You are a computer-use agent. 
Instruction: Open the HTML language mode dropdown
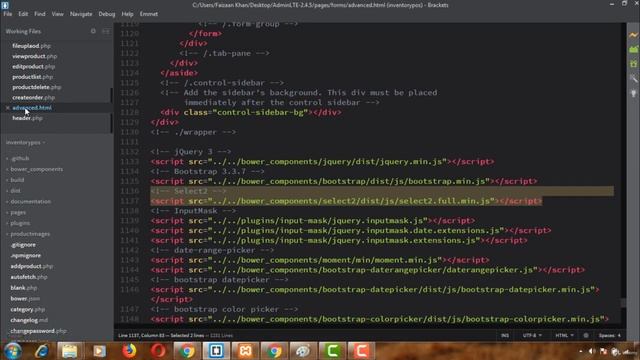(564, 336)
